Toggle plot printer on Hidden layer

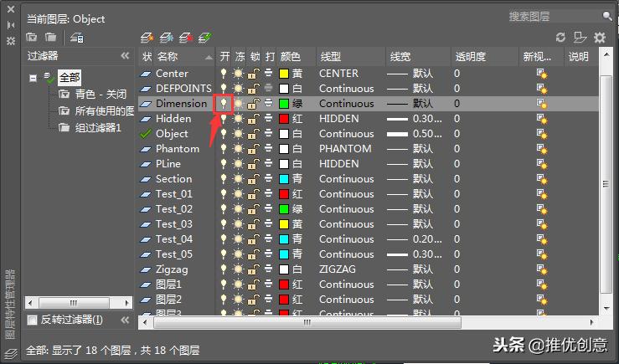pyautogui.click(x=268, y=118)
